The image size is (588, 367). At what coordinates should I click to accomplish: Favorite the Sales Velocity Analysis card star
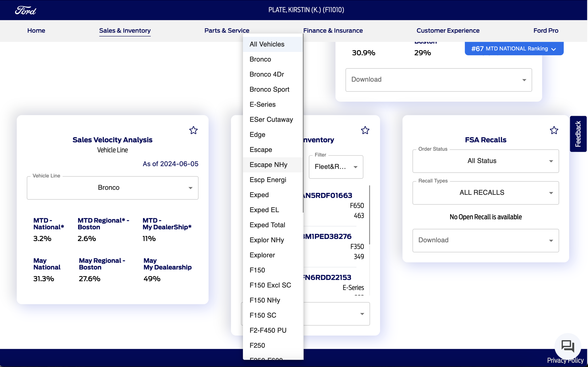click(193, 130)
